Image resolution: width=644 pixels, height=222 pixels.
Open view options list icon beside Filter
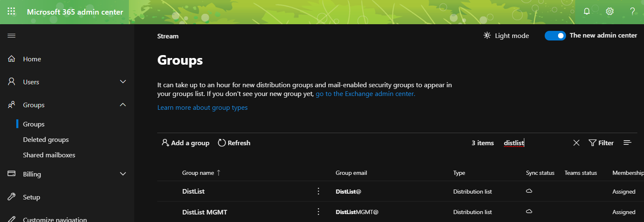[x=627, y=143]
